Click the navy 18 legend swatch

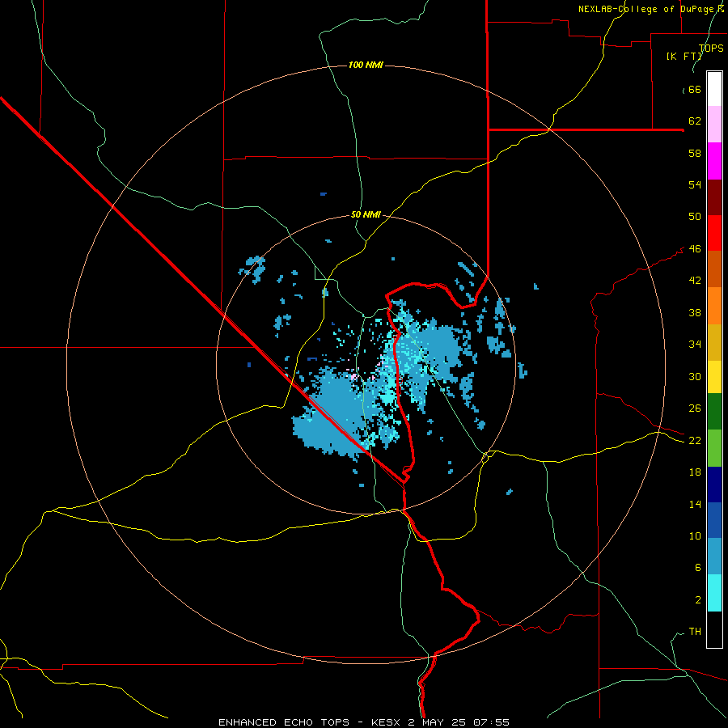714,485
